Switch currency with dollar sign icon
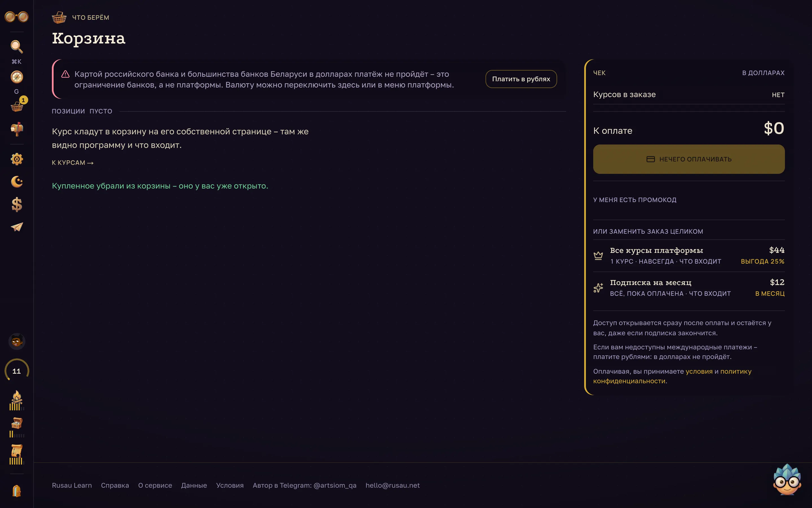 click(x=16, y=204)
